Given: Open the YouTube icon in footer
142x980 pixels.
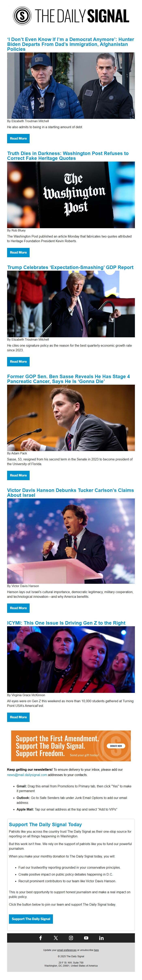Looking at the screenshot, I should point(86,938).
